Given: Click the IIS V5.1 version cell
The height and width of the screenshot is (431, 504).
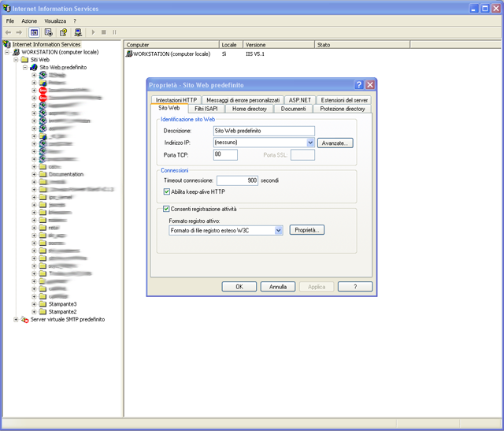Looking at the screenshot, I should click(255, 54).
